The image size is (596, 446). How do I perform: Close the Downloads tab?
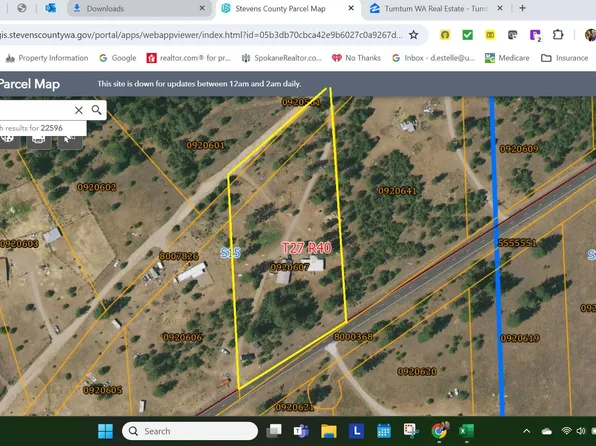202,8
